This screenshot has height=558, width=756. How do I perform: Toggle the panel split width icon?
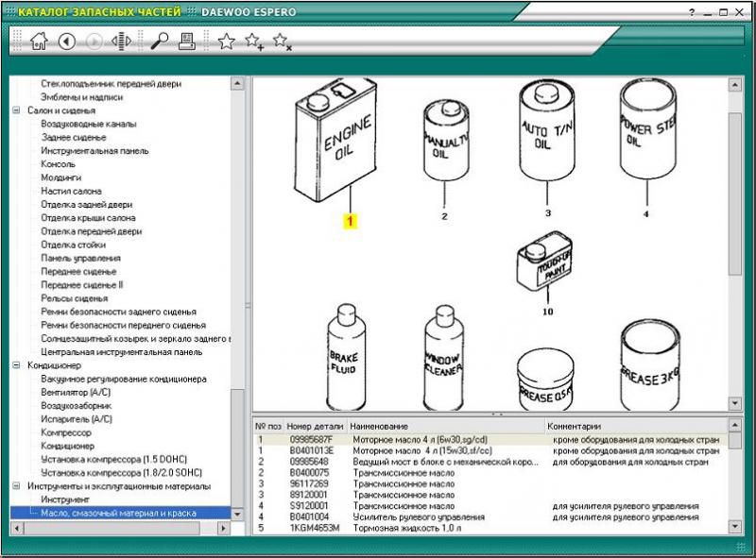pyautogui.click(x=121, y=41)
